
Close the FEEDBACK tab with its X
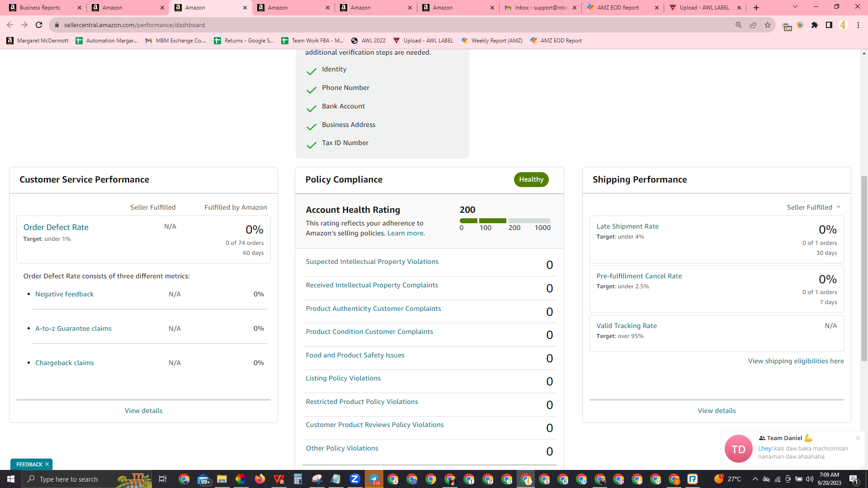point(47,464)
